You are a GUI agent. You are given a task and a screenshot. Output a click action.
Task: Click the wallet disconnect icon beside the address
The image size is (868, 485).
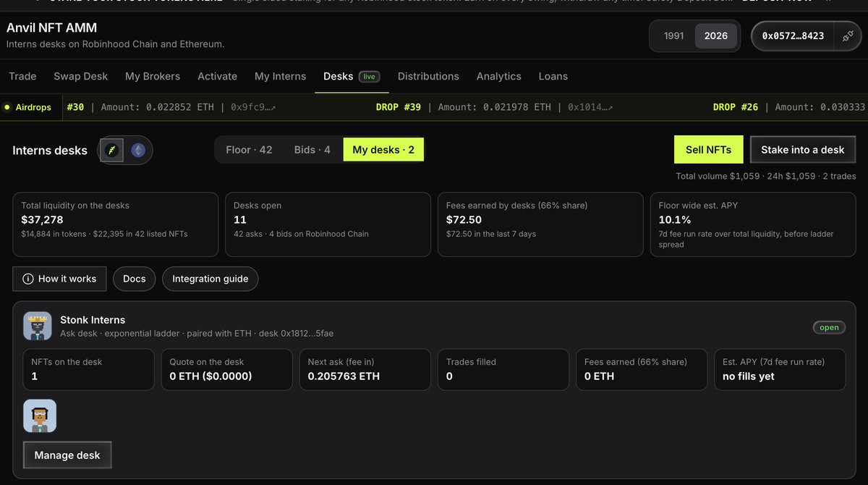(847, 35)
